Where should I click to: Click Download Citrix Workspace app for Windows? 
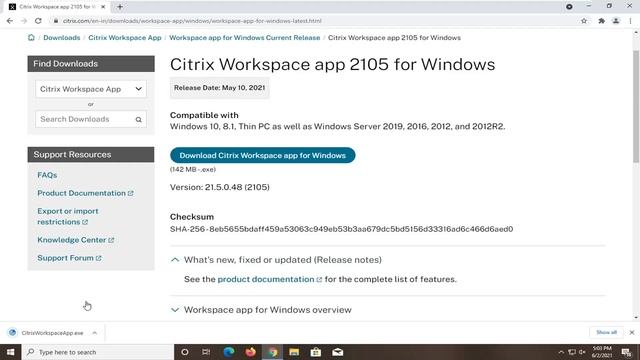click(262, 155)
